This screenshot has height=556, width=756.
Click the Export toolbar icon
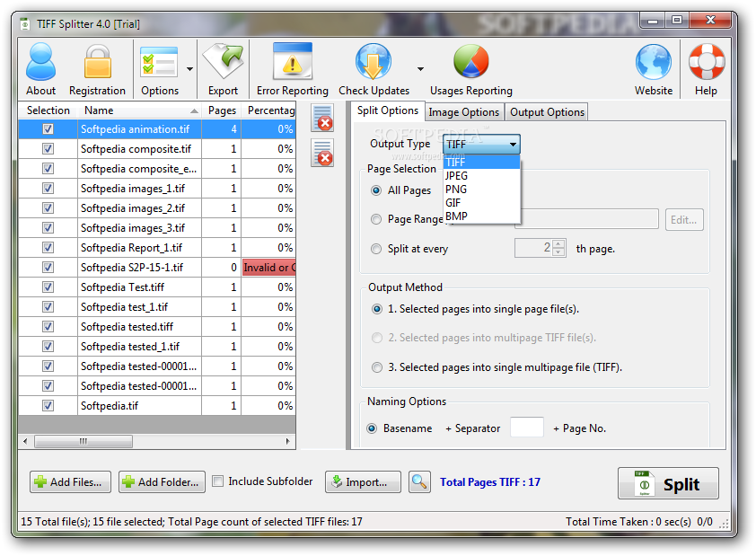click(224, 62)
